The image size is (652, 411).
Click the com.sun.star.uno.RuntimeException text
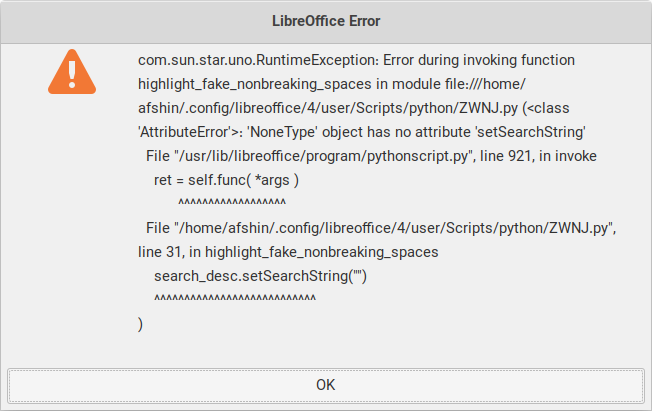point(258,60)
